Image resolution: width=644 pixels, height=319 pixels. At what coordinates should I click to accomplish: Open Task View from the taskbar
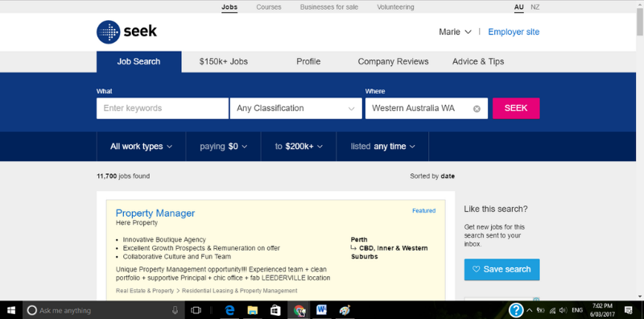click(196, 310)
